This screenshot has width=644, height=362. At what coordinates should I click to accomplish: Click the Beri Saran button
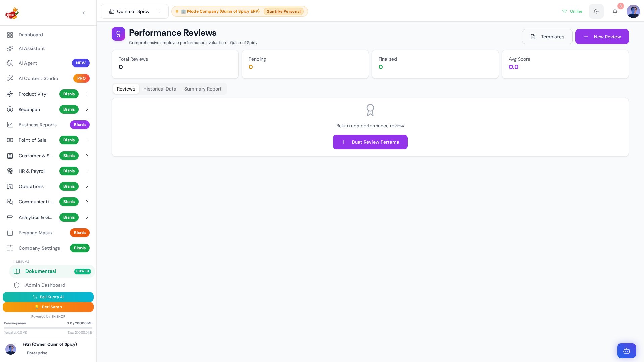[48, 307]
